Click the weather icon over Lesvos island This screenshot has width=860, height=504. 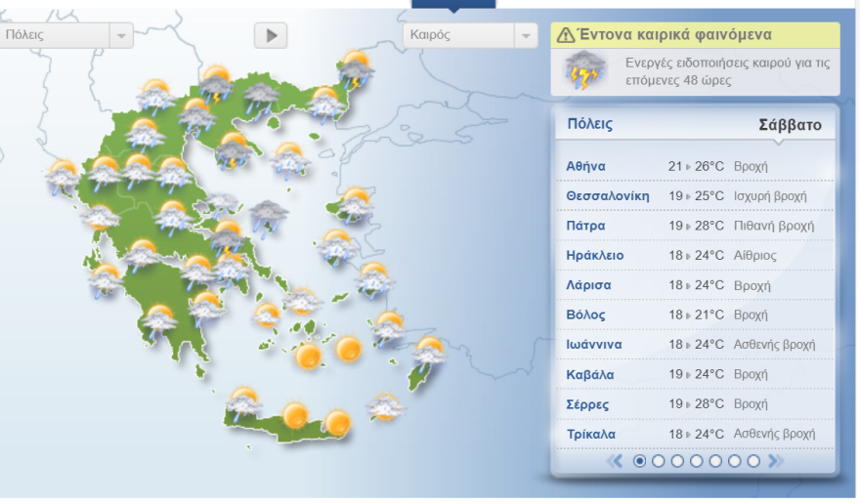[354, 203]
